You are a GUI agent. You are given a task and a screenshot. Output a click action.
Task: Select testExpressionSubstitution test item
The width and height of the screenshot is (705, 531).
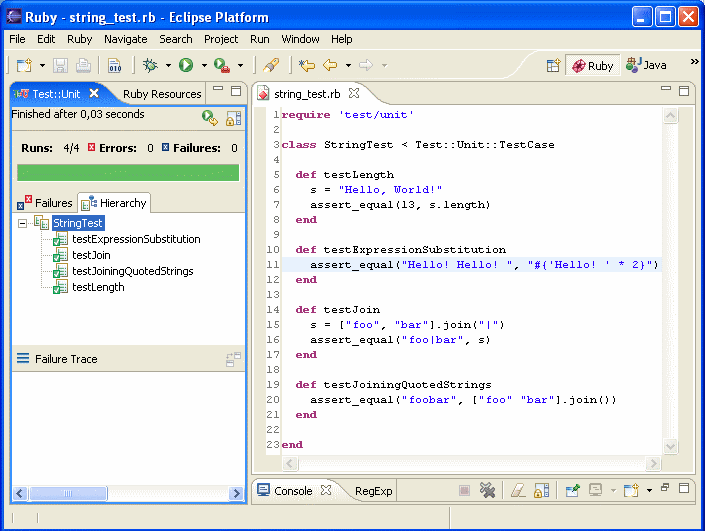[x=136, y=239]
